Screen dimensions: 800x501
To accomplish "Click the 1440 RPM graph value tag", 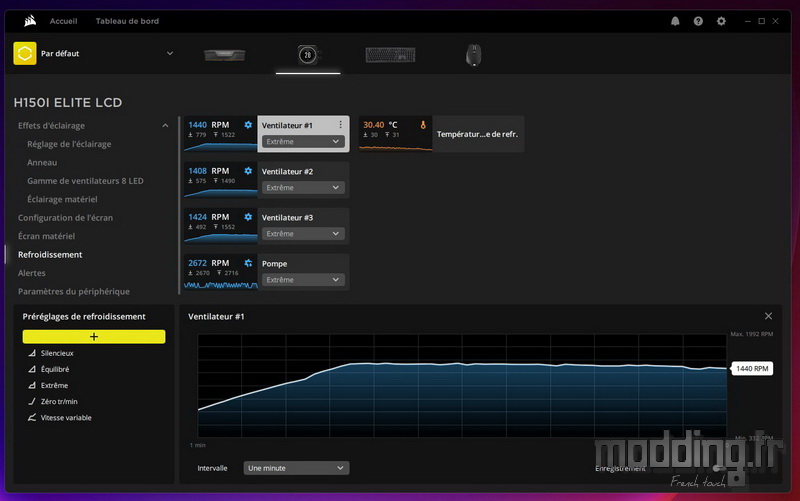I will coord(752,368).
